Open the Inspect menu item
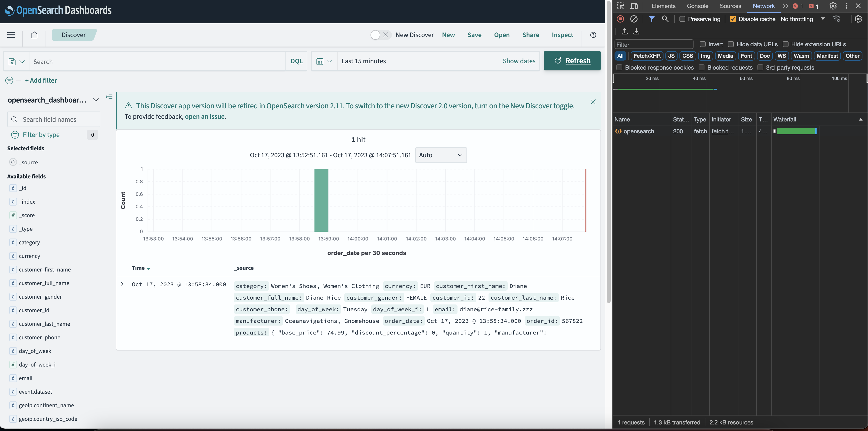Image resolution: width=868 pixels, height=431 pixels. click(x=562, y=35)
